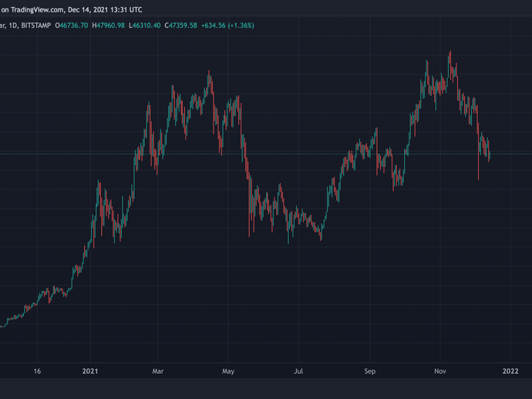Click the low price value L46310.40
The image size is (532, 399).
click(144, 25)
